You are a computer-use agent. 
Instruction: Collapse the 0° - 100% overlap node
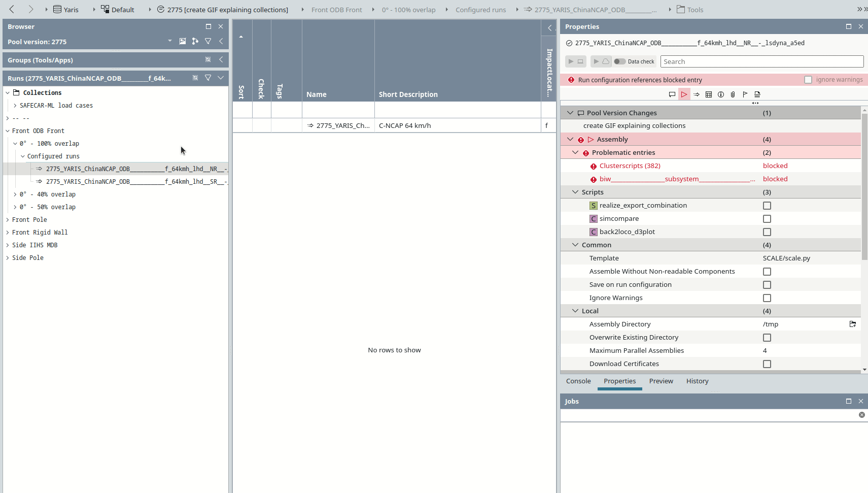click(15, 144)
